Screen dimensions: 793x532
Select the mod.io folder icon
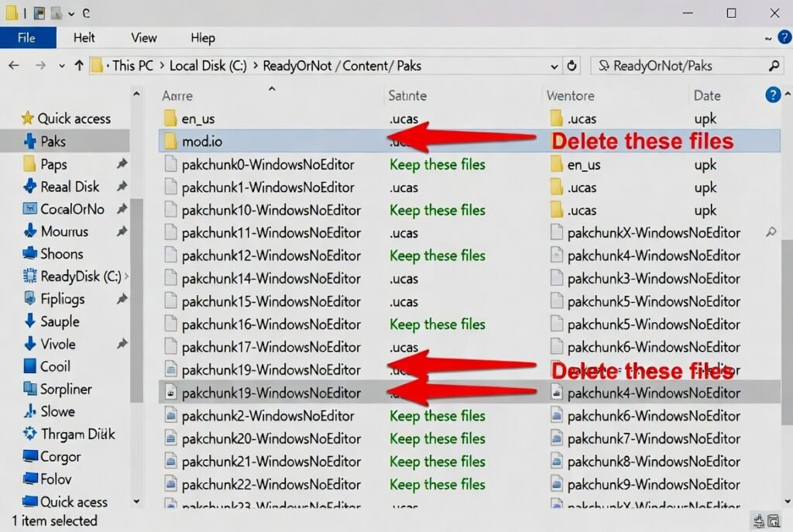coord(170,141)
